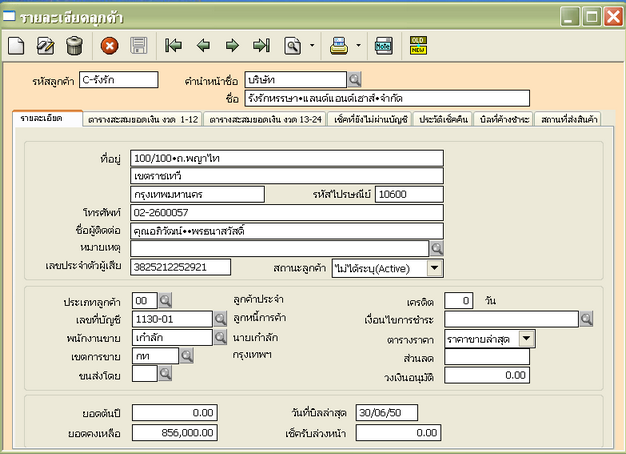The image size is (626, 454).
Task: Open the find icon dropdown arrow
Action: click(x=312, y=45)
